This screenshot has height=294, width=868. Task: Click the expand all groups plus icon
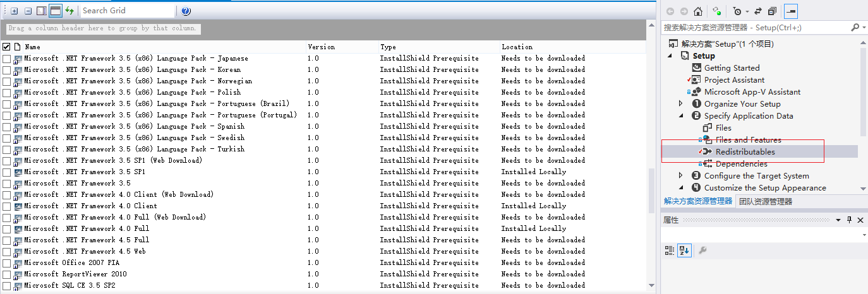pos(15,11)
